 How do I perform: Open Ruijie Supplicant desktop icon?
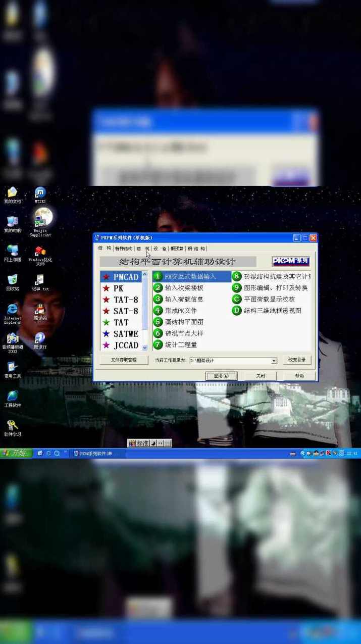pos(40,225)
